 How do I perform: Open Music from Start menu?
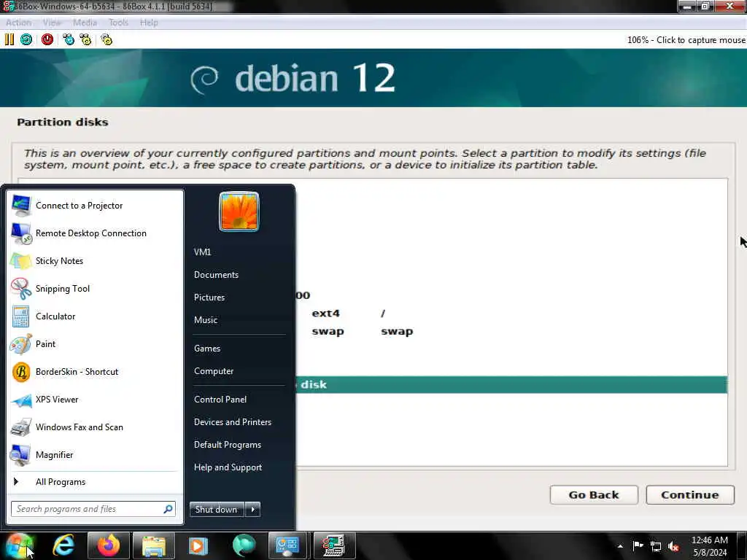click(x=239, y=320)
